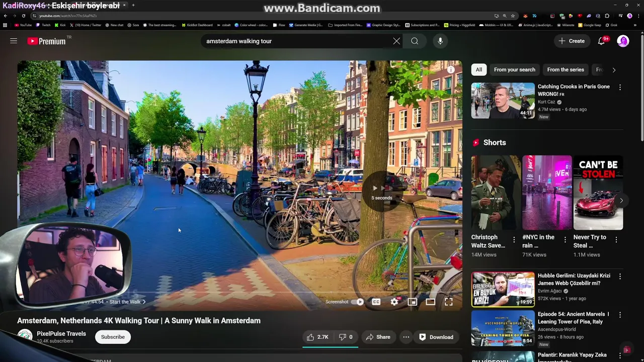Show next Shorts with arrow
This screenshot has height=362, width=644.
pyautogui.click(x=621, y=201)
